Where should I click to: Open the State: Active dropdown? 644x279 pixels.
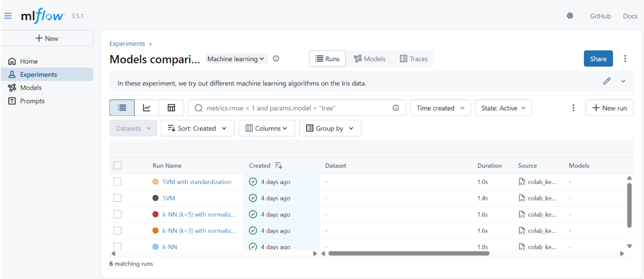pyautogui.click(x=503, y=108)
